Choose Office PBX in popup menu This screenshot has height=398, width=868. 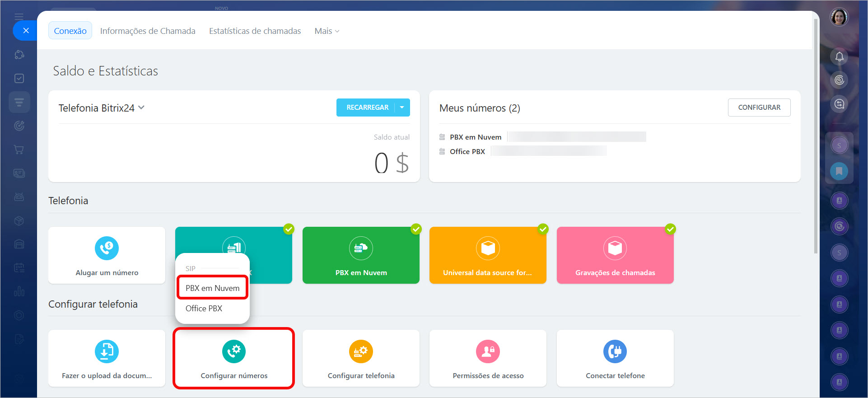(x=204, y=309)
